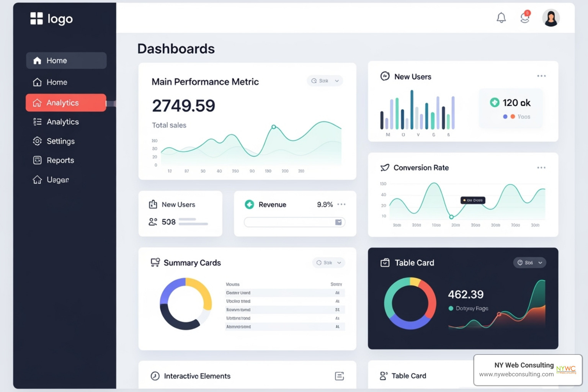Click the Vioutts column header

pyautogui.click(x=233, y=284)
